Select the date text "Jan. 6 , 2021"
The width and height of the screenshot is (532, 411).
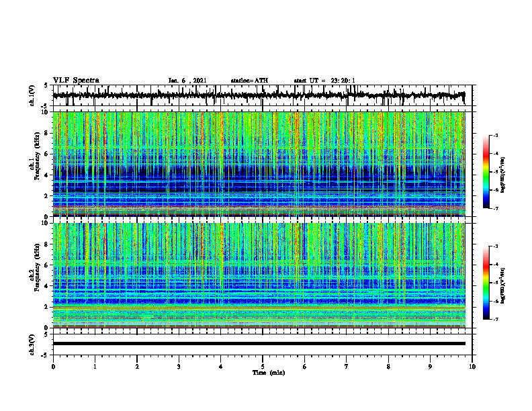click(187, 81)
